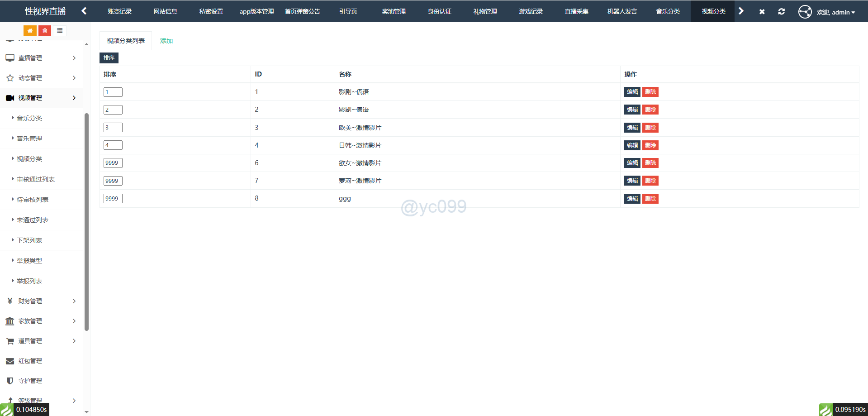868x416 pixels.
Task: Click the sort order field for ID 6
Action: 113,163
